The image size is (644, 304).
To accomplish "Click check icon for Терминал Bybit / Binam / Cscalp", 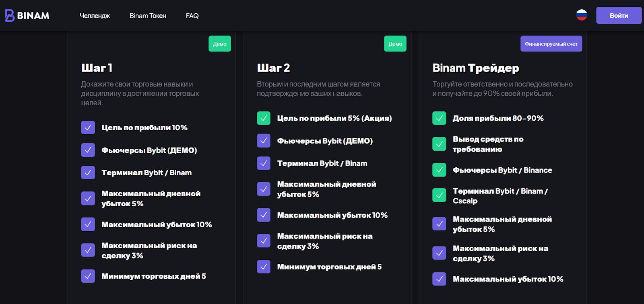I will point(439,195).
